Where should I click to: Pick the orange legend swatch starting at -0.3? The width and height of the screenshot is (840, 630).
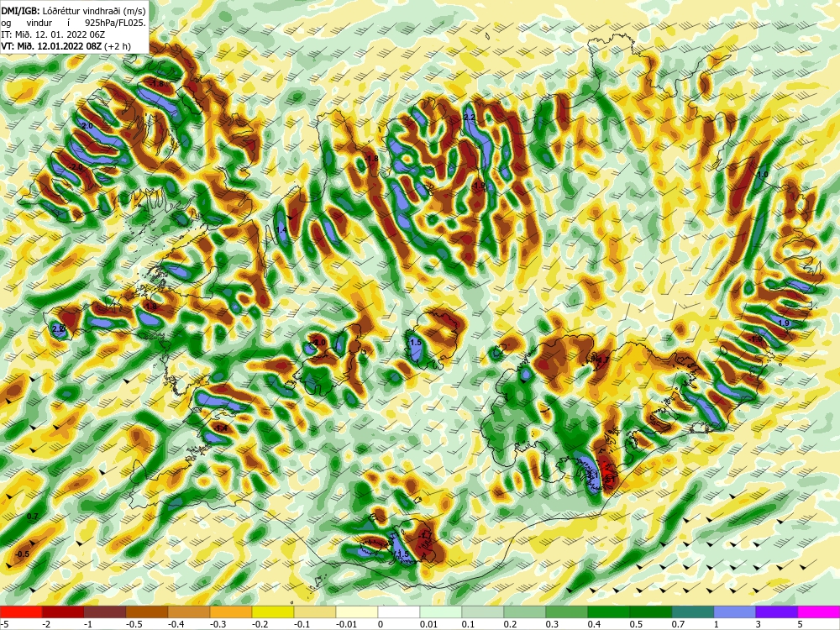coord(231,612)
